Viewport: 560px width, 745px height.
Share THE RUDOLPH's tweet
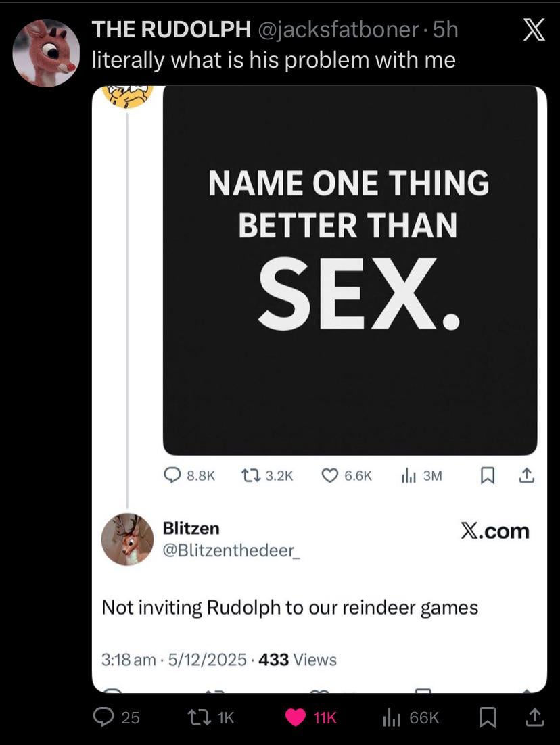pos(534,717)
